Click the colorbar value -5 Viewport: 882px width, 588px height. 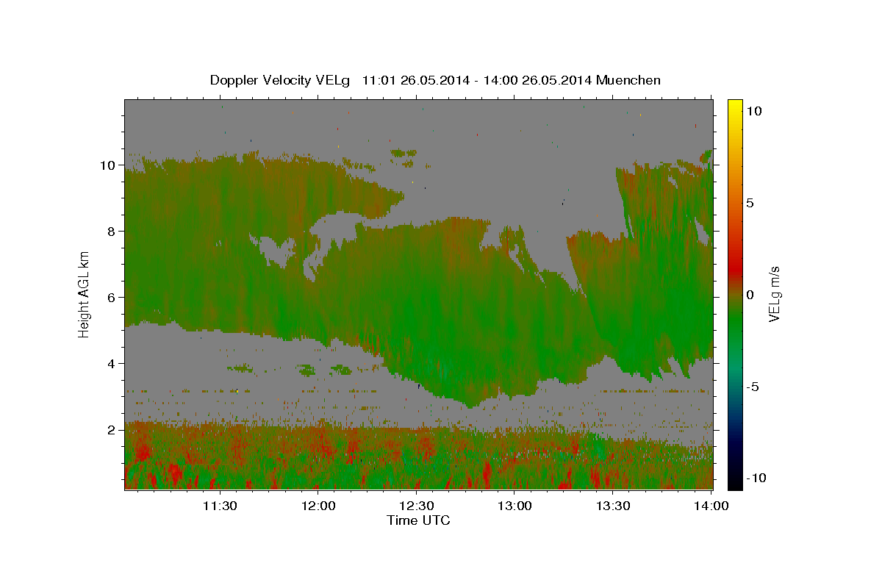click(x=753, y=386)
